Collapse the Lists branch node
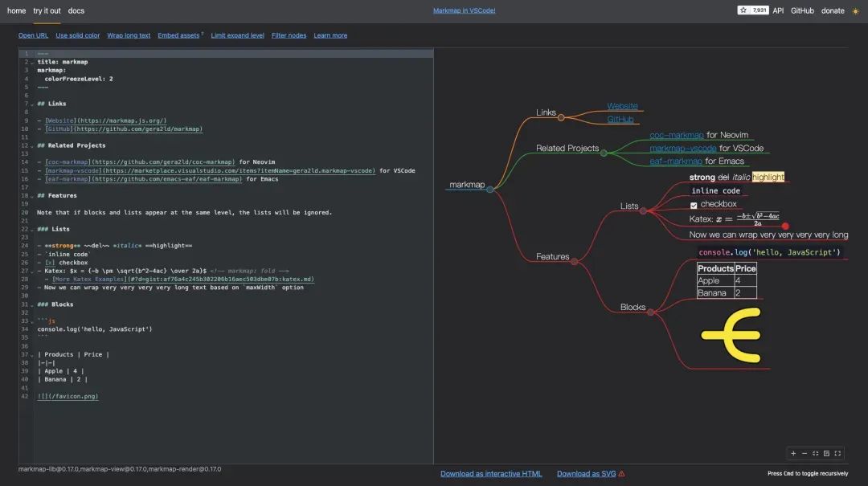868x486 pixels. [x=643, y=210]
